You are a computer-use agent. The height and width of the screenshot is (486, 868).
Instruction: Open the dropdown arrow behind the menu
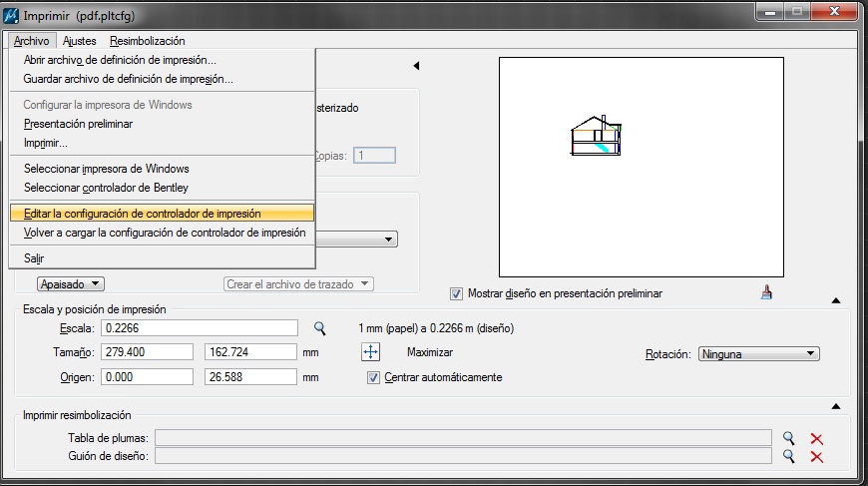coord(389,240)
